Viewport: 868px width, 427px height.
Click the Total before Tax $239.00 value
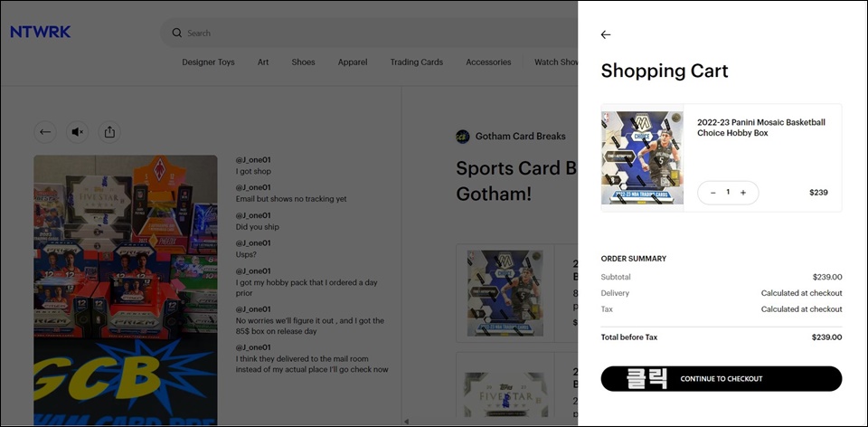click(x=827, y=337)
